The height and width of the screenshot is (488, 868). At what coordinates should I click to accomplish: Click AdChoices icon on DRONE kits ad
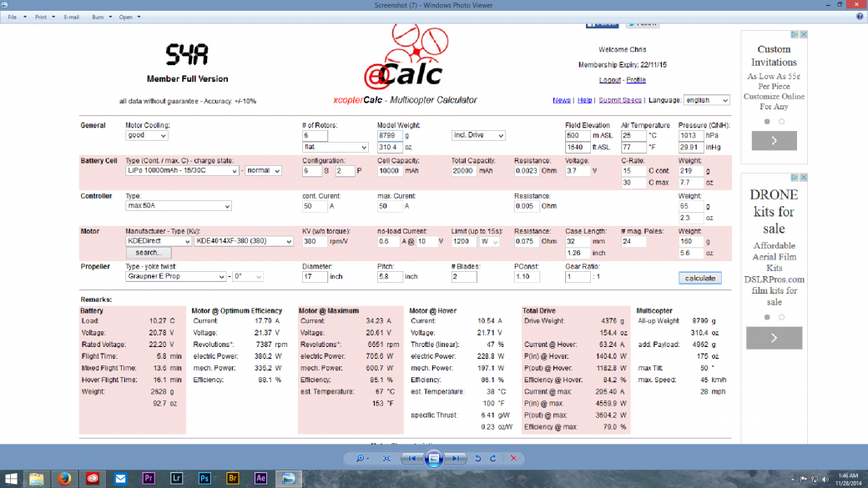coord(795,177)
